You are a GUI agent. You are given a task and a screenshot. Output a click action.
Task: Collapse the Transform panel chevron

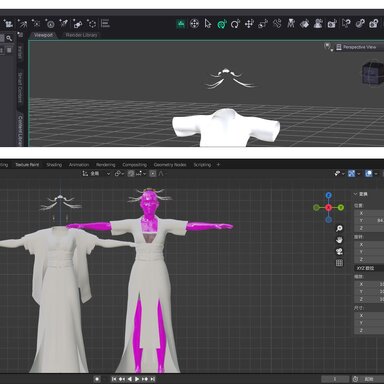pyautogui.click(x=356, y=194)
